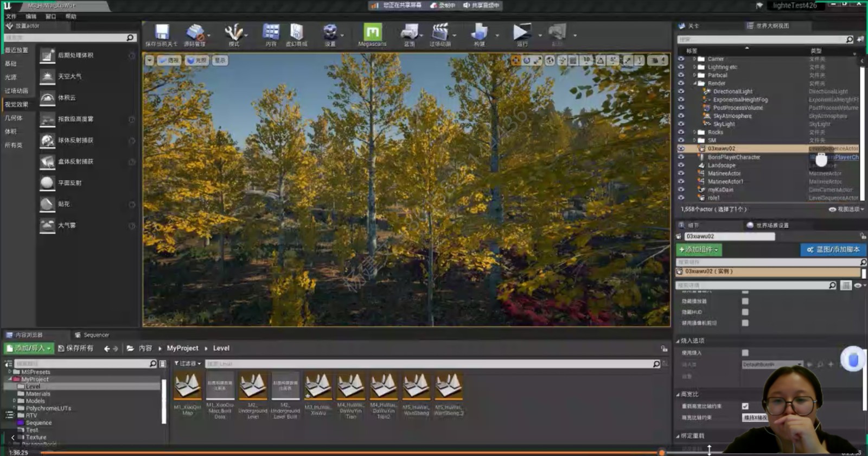Click the Show viewport flags button
The width and height of the screenshot is (868, 456).
(x=220, y=60)
